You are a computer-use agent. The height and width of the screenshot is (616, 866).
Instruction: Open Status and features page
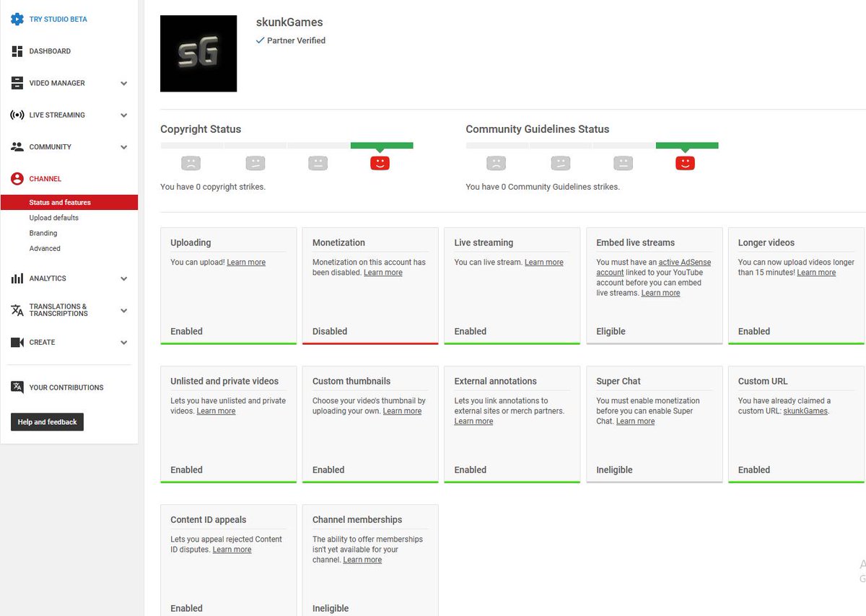[x=69, y=203]
